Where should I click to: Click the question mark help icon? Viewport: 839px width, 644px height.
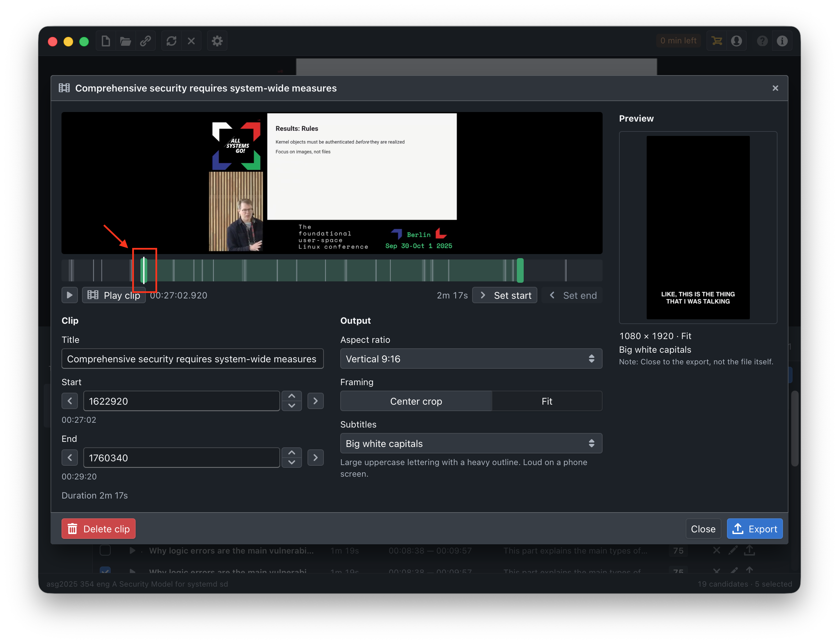[762, 41]
